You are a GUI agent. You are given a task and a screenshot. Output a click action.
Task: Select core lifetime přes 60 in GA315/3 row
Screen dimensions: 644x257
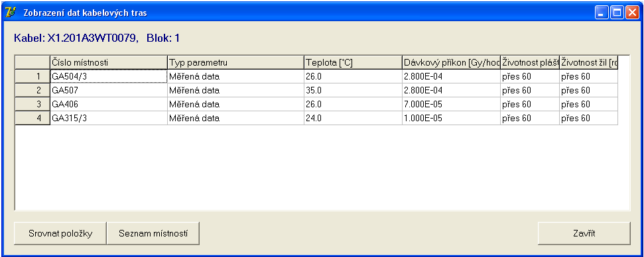tap(589, 118)
